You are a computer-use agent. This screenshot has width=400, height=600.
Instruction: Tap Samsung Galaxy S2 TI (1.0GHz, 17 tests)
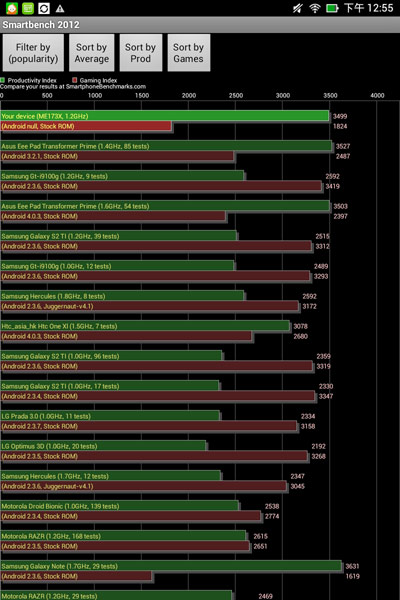[x=109, y=386]
